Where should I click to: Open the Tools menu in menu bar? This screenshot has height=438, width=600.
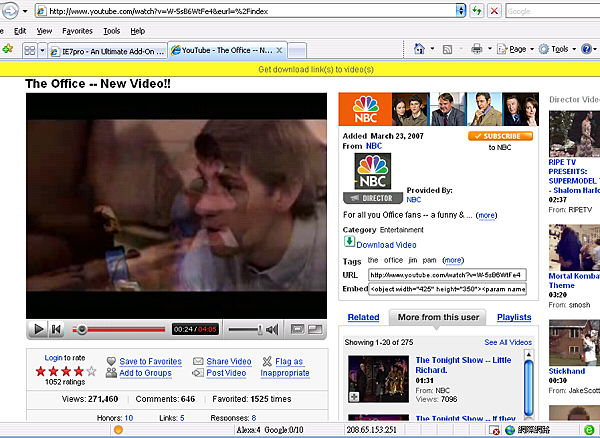click(x=112, y=31)
